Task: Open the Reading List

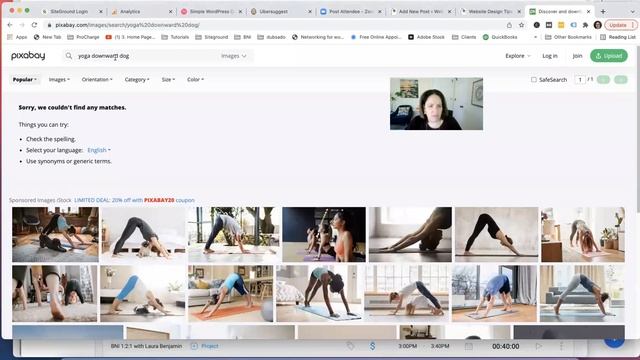Action: (618, 37)
